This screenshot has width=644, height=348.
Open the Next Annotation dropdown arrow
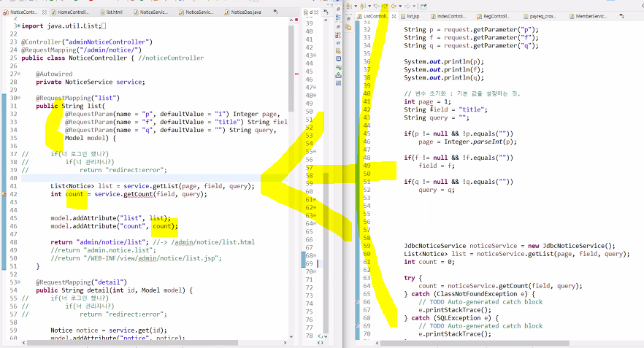click(x=356, y=6)
